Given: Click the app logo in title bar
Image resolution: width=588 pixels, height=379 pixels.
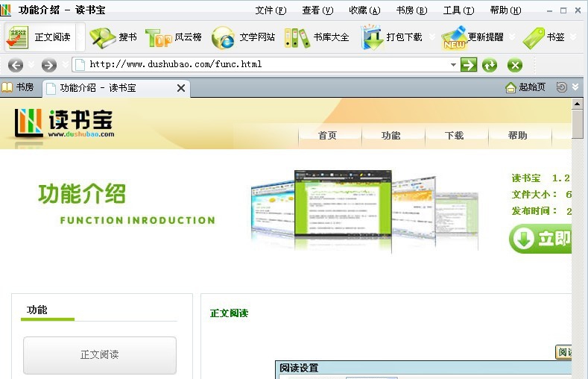Looking at the screenshot, I should click(x=6, y=10).
